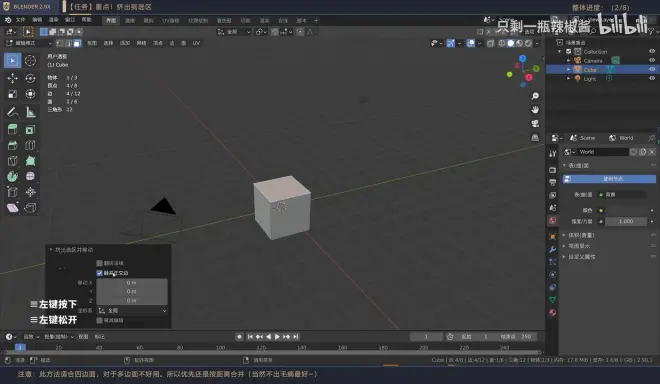The image size is (660, 384).
Task: Click the play animation button
Action: (277, 336)
